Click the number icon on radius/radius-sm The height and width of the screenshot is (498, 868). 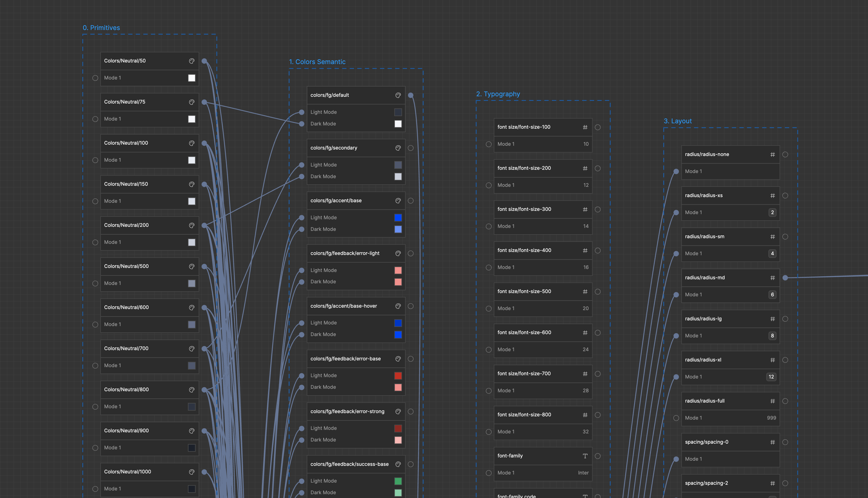(773, 237)
